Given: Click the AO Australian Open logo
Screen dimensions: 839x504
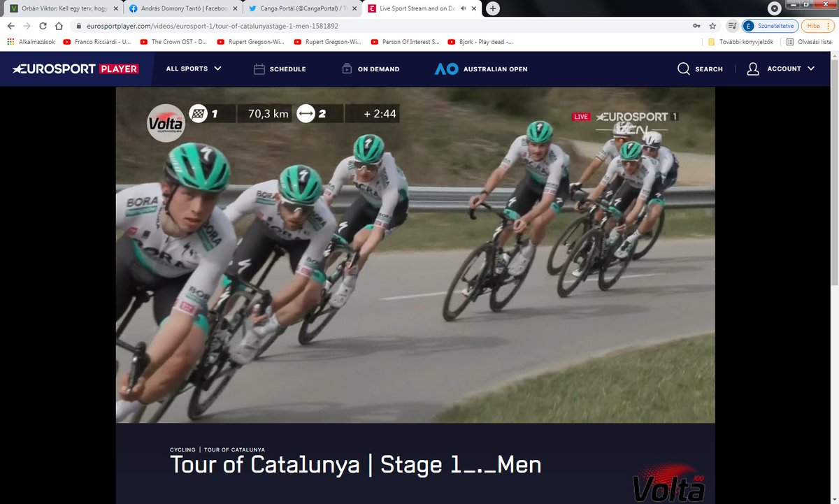Looking at the screenshot, I should coord(446,69).
